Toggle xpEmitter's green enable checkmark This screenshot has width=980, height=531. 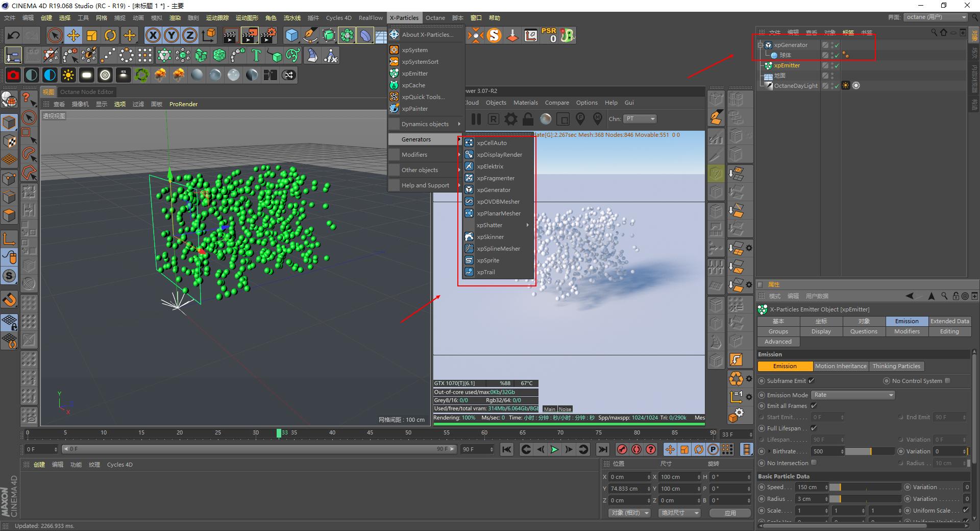[837, 65]
